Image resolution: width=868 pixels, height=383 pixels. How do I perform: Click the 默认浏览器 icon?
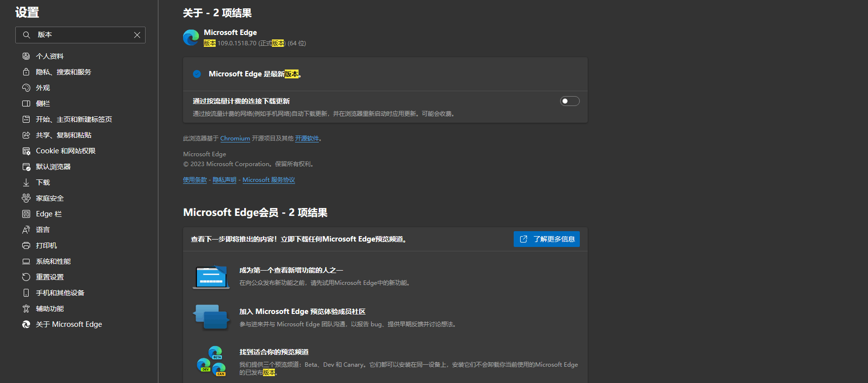point(26,167)
